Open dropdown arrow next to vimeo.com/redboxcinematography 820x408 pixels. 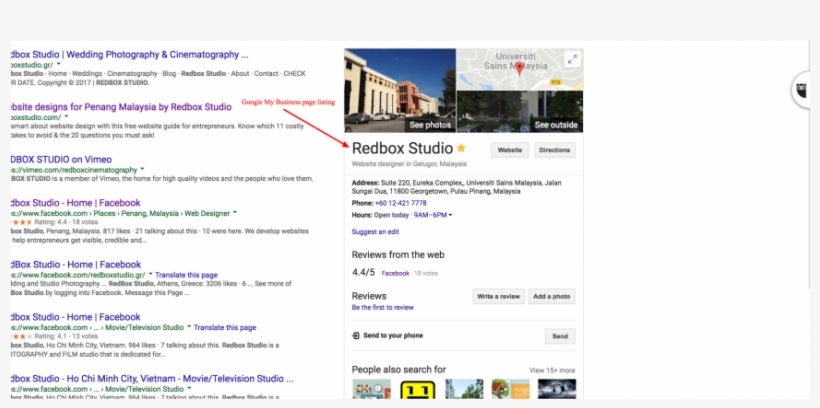[x=142, y=169]
